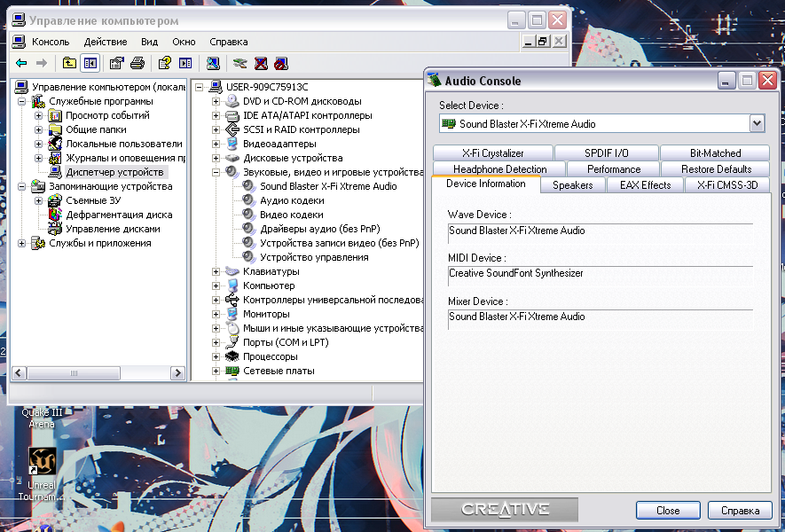Click the USER-909C75913C computer node

(267, 87)
